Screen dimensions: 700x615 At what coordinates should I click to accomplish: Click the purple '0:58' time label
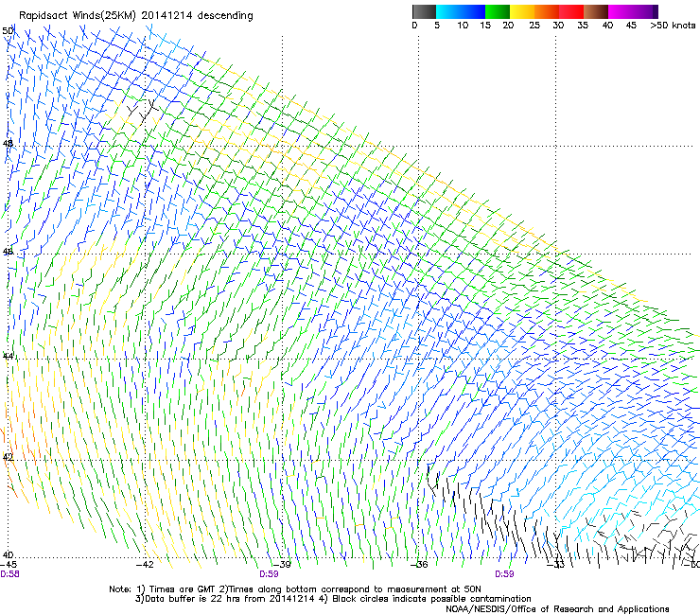click(9, 574)
